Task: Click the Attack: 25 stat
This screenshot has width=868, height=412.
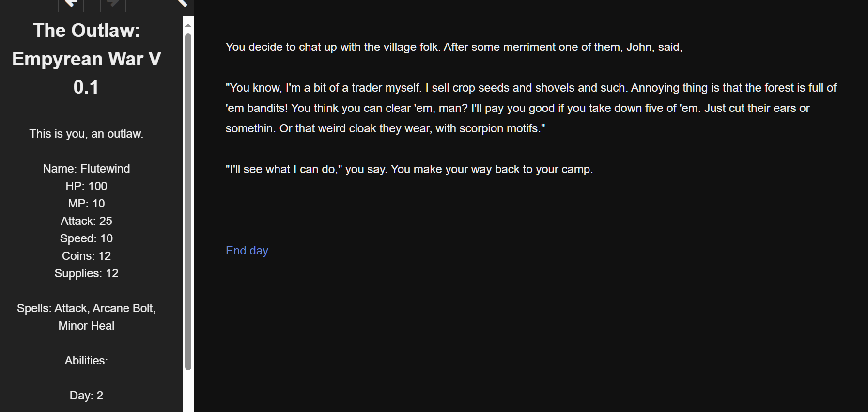Action: point(86,221)
